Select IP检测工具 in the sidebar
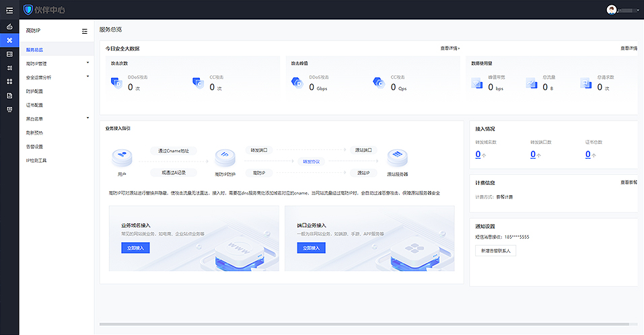Viewport: 644px width, 335px height. (x=36, y=161)
